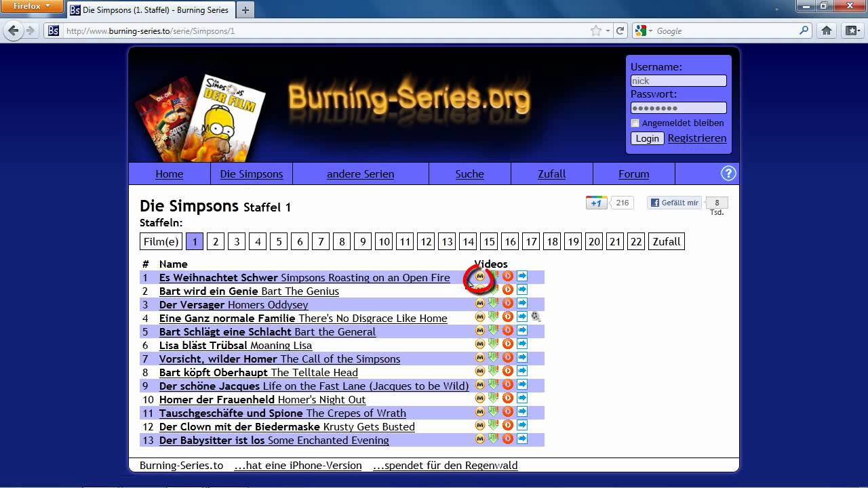Click the Google +1 button
This screenshot has width=868, height=488.
coord(597,203)
